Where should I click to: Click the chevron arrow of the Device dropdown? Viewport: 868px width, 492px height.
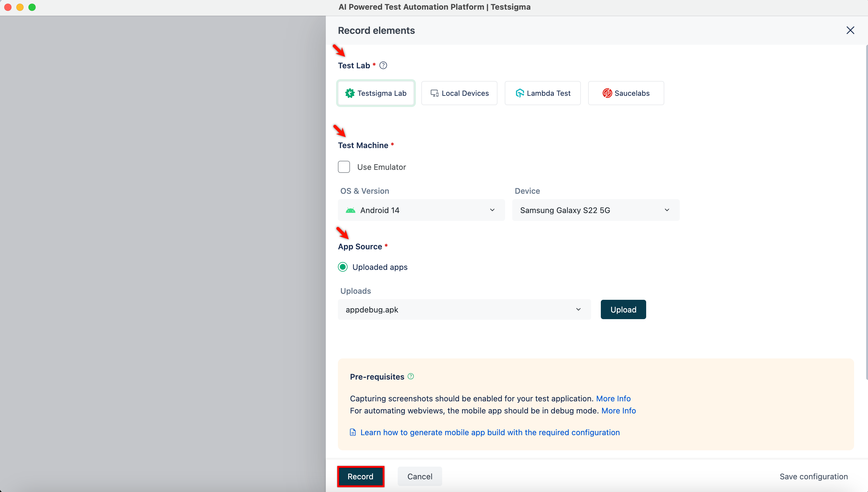pos(667,210)
